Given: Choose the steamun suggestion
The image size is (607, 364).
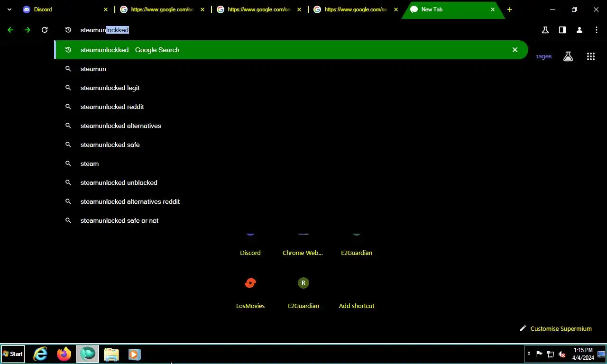Looking at the screenshot, I should 291,69.
